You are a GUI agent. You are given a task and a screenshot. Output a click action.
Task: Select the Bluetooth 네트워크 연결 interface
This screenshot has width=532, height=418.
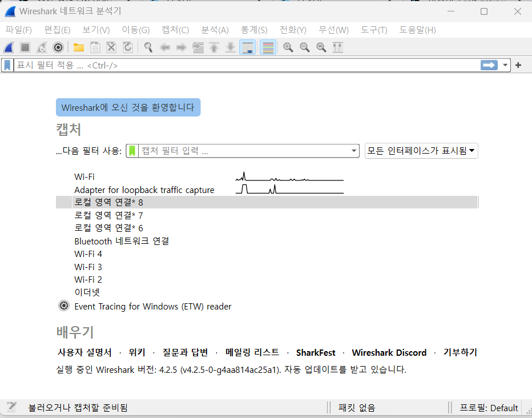click(x=267, y=241)
